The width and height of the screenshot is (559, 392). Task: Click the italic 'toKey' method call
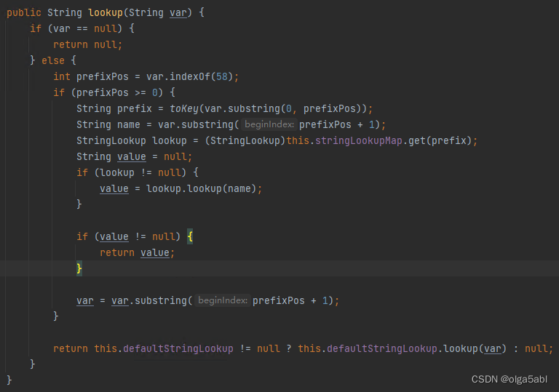(184, 108)
